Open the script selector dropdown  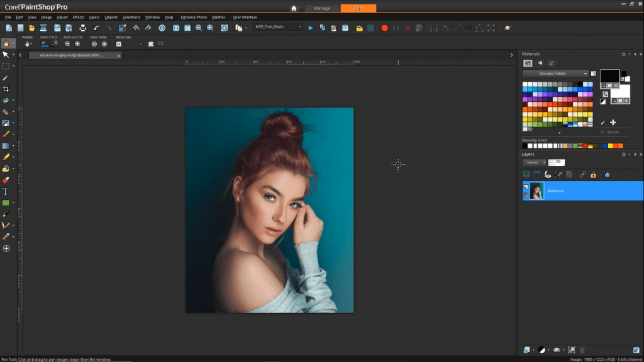[x=300, y=27]
